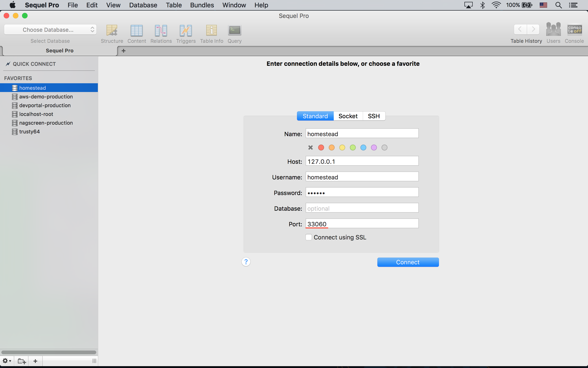
Task: Add a new favorites folder
Action: tap(22, 361)
